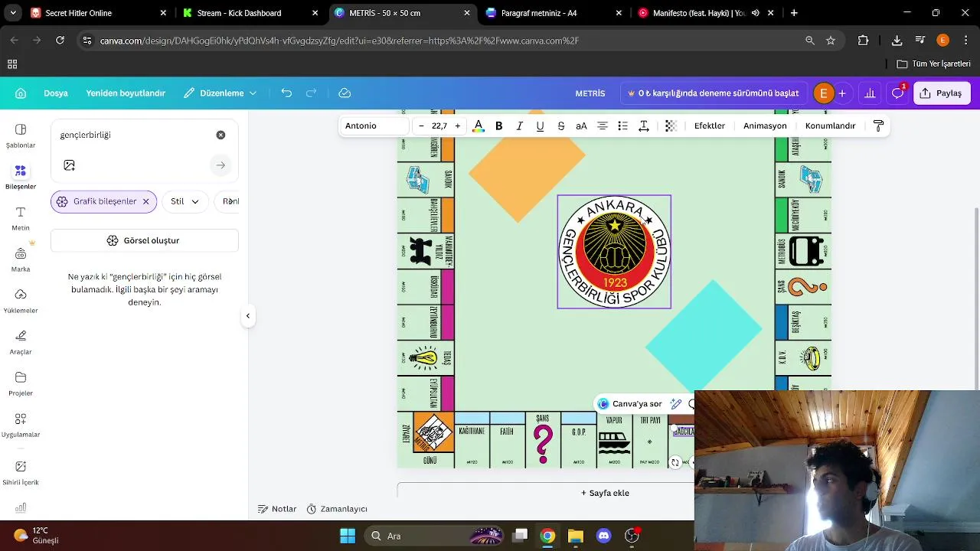
Task: Open transparency settings
Action: point(671,126)
